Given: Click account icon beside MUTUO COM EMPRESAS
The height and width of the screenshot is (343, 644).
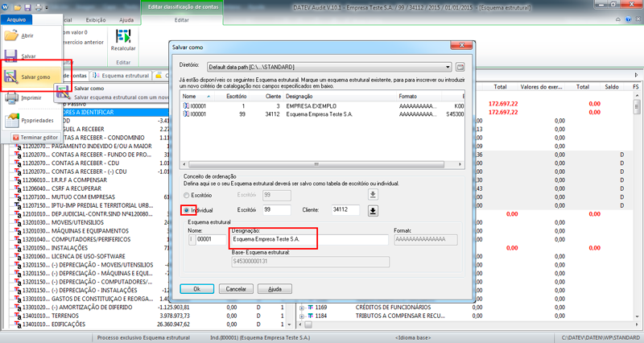Looking at the screenshot, I should tap(18, 197).
